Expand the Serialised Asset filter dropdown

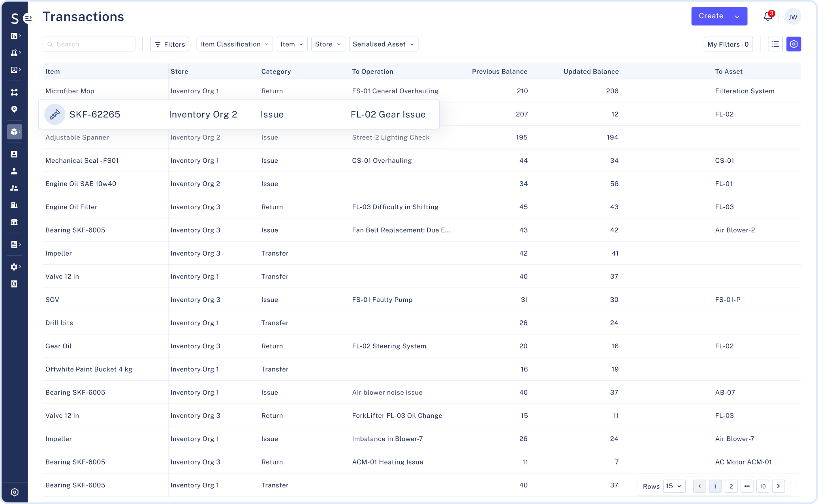pyautogui.click(x=383, y=44)
